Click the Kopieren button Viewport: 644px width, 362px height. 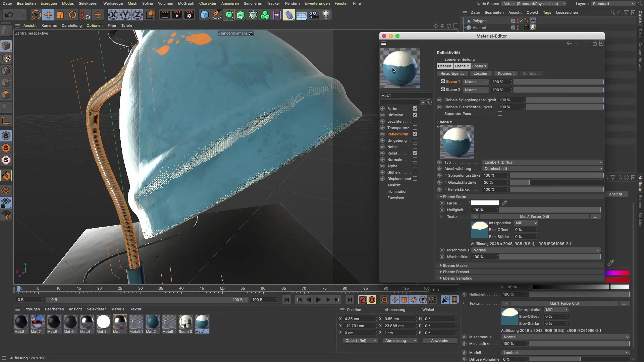tap(505, 73)
